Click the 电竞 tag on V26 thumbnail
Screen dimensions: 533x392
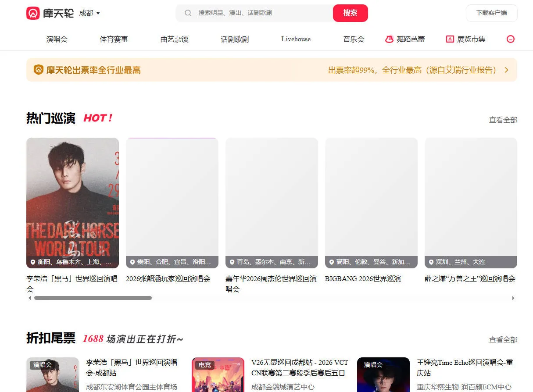click(x=205, y=365)
